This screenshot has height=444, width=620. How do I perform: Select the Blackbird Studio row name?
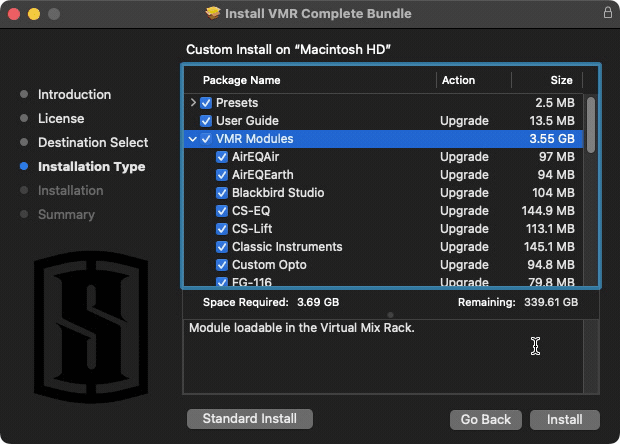[278, 193]
